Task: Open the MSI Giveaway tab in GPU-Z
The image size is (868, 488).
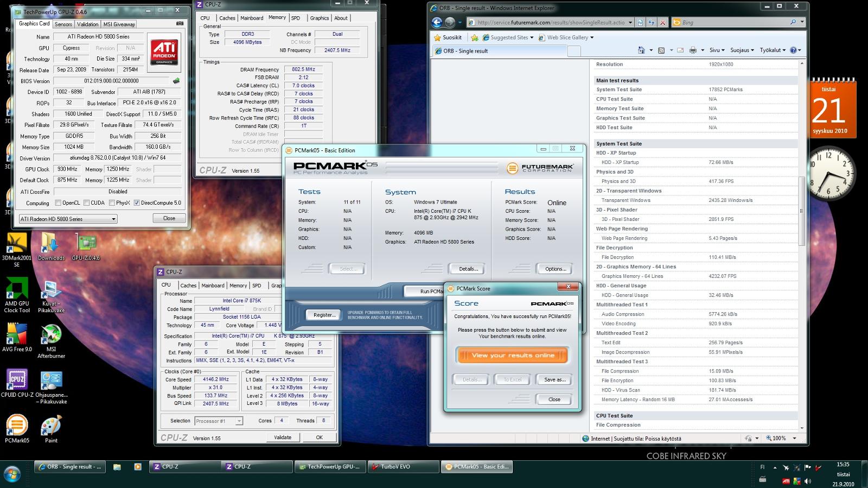Action: [x=119, y=24]
